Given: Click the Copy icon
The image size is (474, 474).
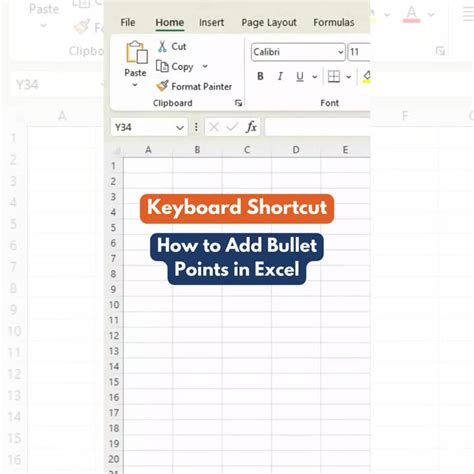Looking at the screenshot, I should [162, 66].
